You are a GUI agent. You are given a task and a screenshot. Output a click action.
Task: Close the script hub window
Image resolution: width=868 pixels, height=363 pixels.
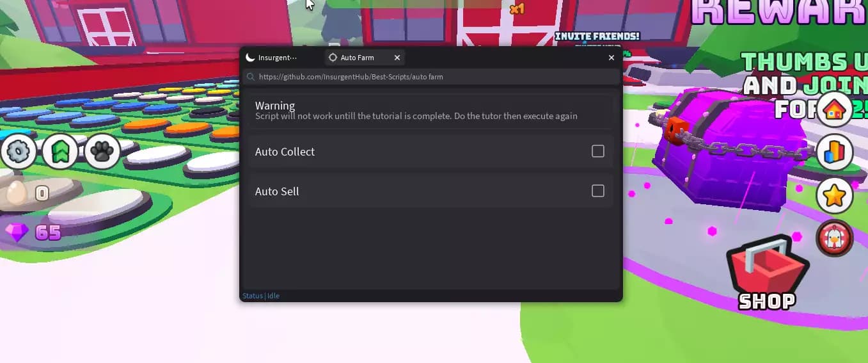coord(611,58)
